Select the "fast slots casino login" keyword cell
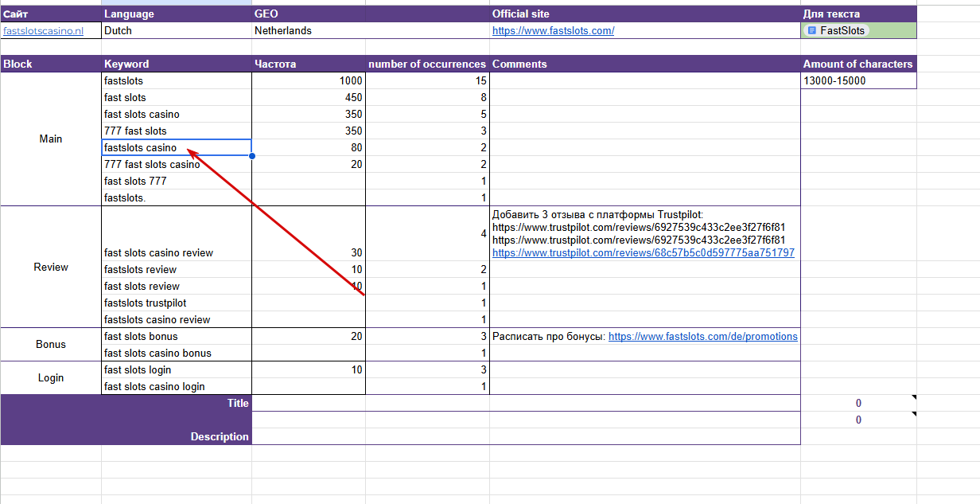The height and width of the screenshot is (504, 980). click(x=177, y=386)
